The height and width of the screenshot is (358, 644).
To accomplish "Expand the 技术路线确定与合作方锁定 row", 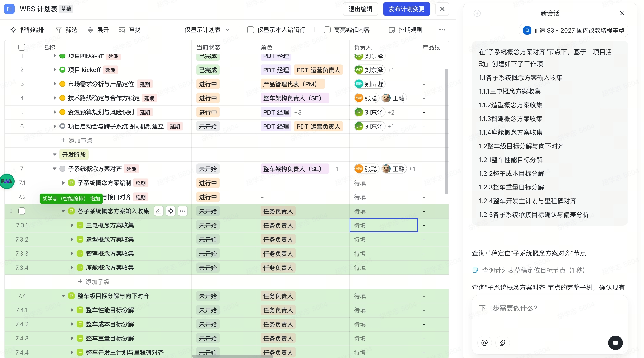I will (x=55, y=98).
